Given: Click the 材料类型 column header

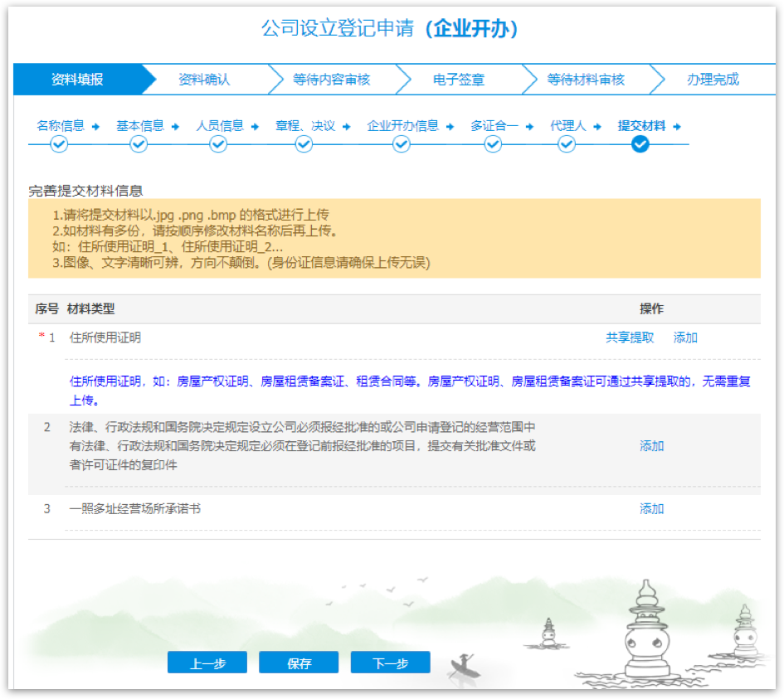Looking at the screenshot, I should pyautogui.click(x=91, y=308).
